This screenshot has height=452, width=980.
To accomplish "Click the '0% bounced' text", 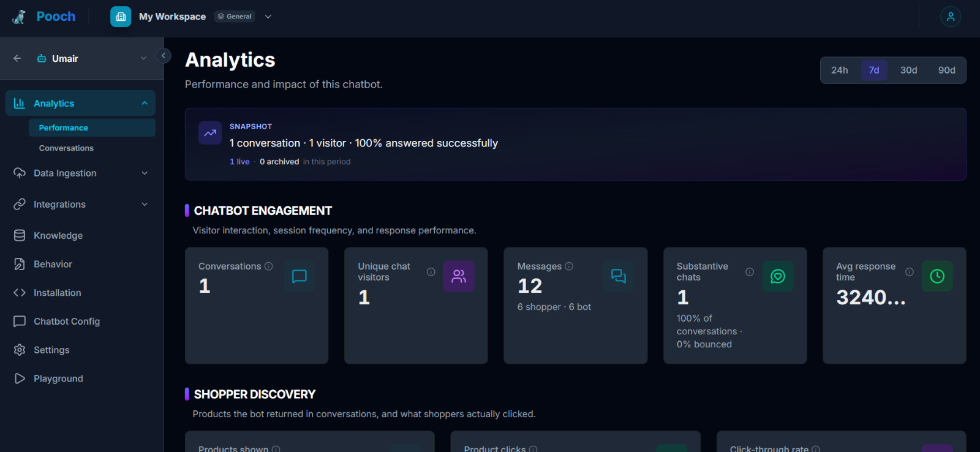I will 704,344.
